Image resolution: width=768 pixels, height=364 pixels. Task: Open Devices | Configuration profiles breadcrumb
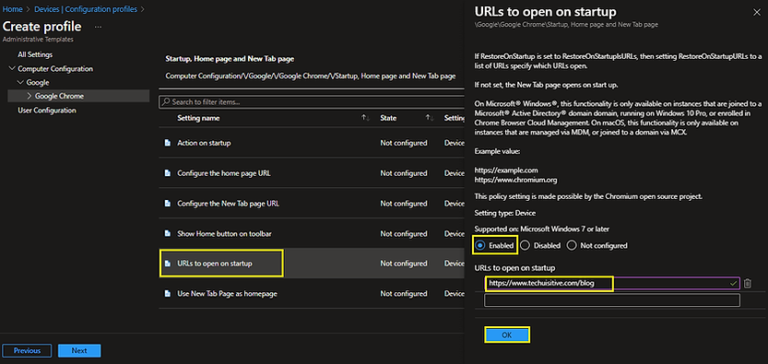pos(86,9)
